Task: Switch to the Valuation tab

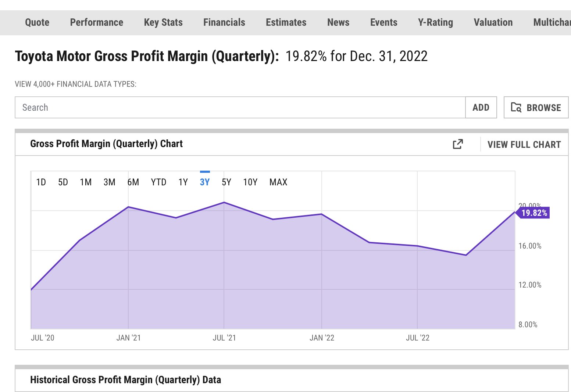Action: pos(493,22)
